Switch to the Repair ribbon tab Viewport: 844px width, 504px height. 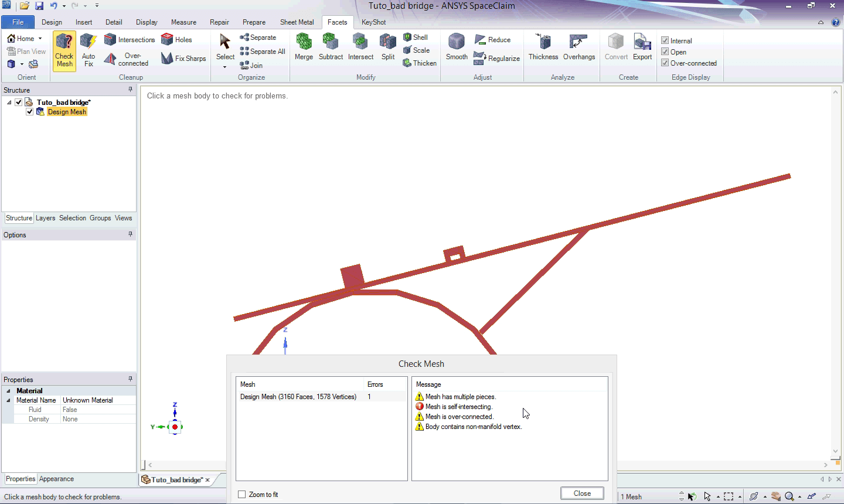(x=219, y=22)
